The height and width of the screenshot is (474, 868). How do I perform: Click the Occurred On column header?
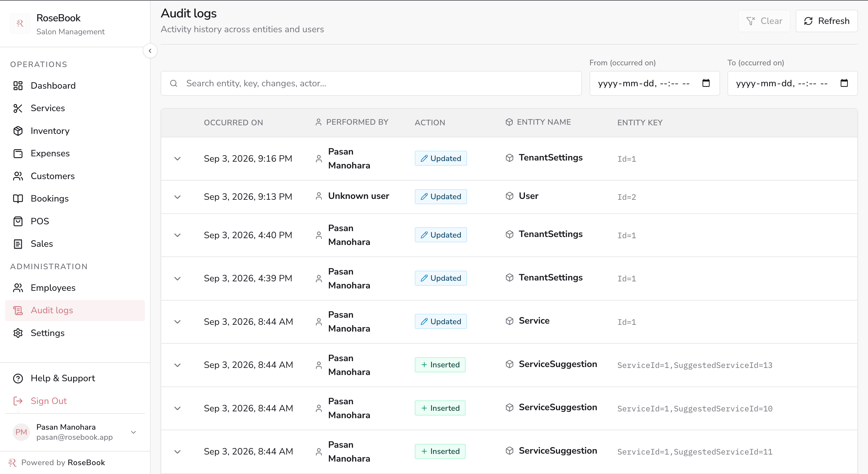[234, 122]
